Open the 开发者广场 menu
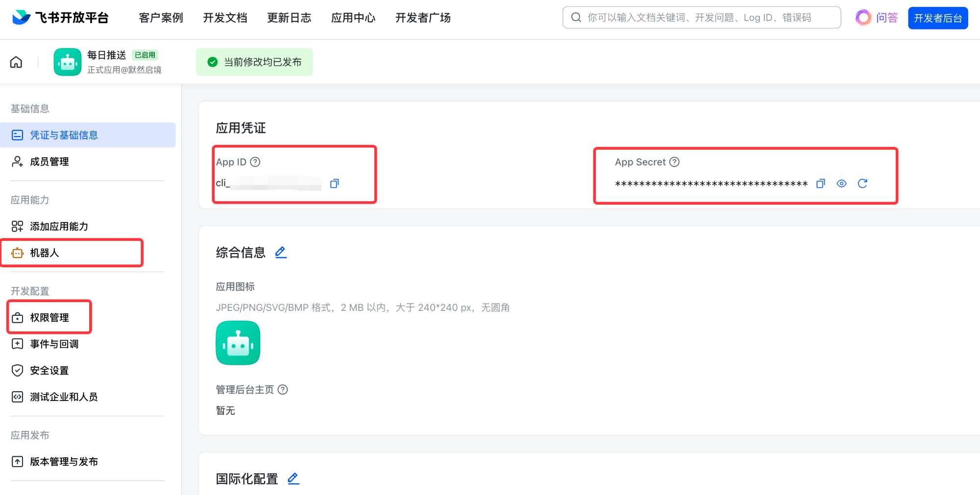Image resolution: width=980 pixels, height=495 pixels. tap(423, 18)
